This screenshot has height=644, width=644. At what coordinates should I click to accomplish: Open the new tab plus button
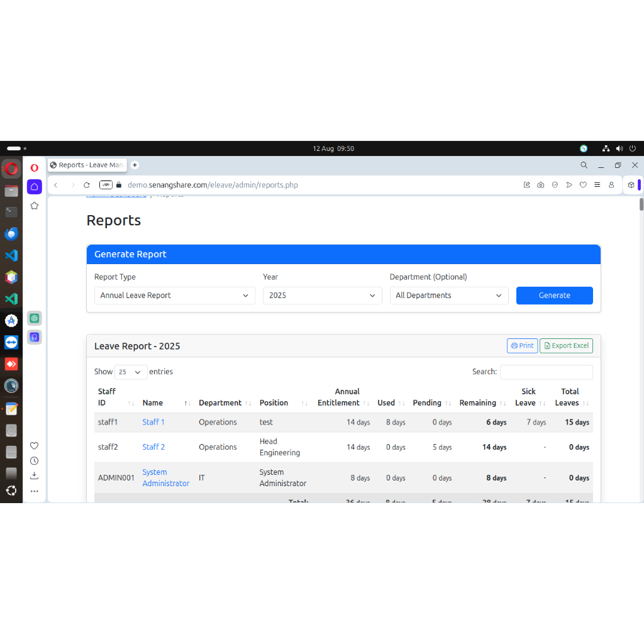(135, 165)
